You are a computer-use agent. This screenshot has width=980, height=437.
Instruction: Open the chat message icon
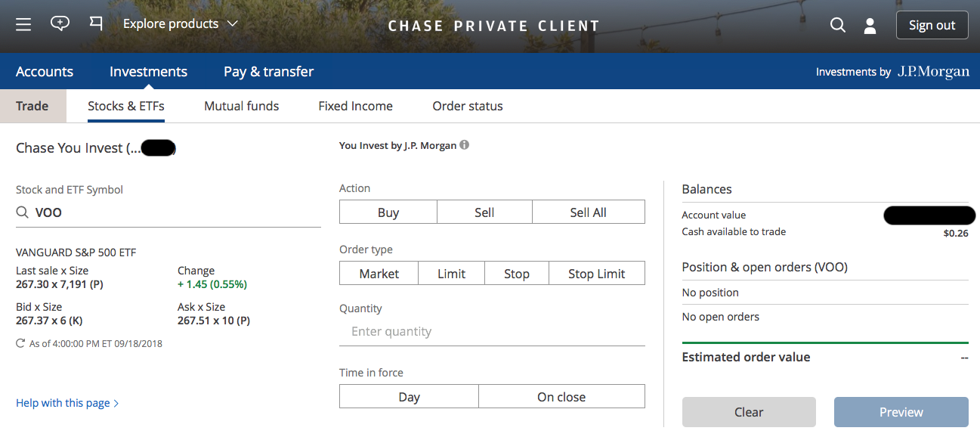coord(60,23)
